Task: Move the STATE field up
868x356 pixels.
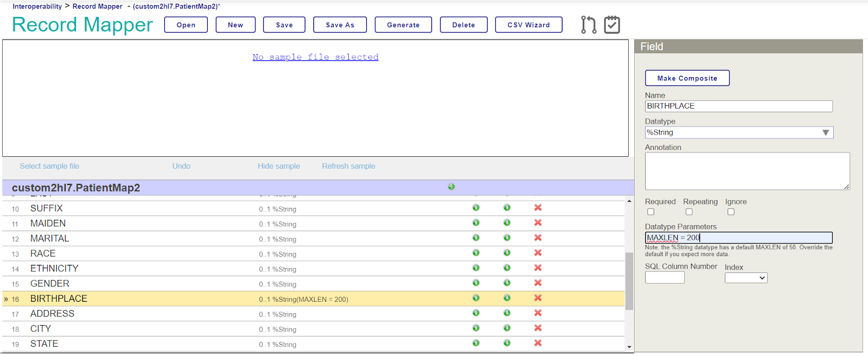Action: [x=476, y=343]
